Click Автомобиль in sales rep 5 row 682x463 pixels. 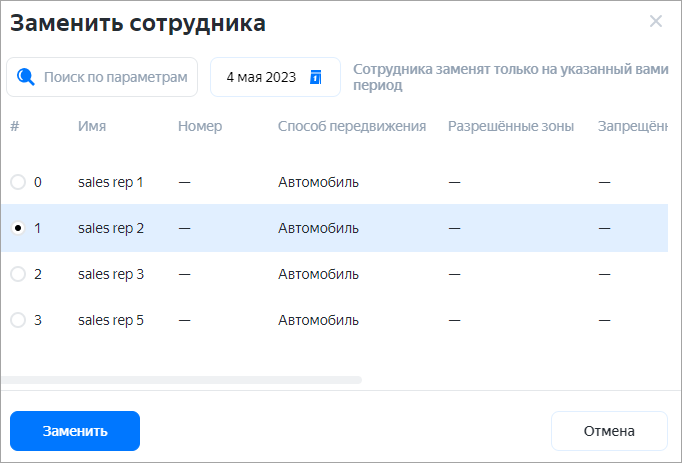[318, 320]
